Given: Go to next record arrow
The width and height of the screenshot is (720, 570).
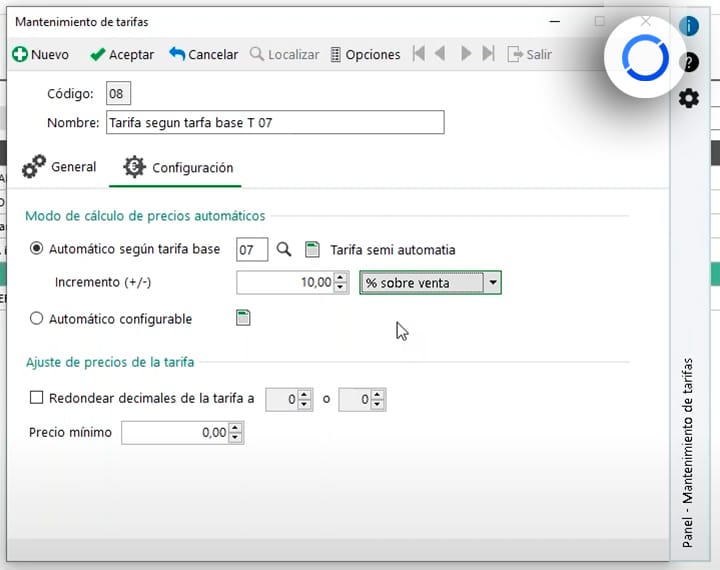Looking at the screenshot, I should tap(466, 54).
